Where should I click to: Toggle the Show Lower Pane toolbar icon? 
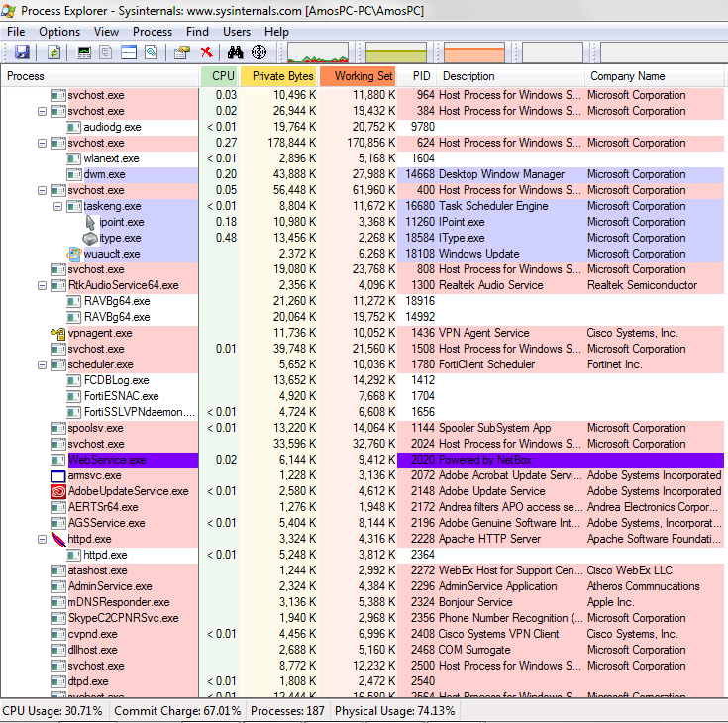tap(129, 52)
